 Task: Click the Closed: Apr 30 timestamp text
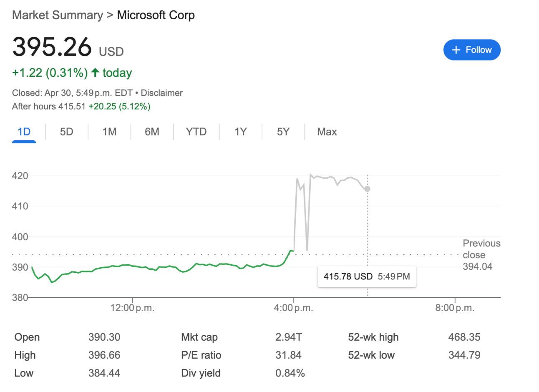pyautogui.click(x=72, y=93)
